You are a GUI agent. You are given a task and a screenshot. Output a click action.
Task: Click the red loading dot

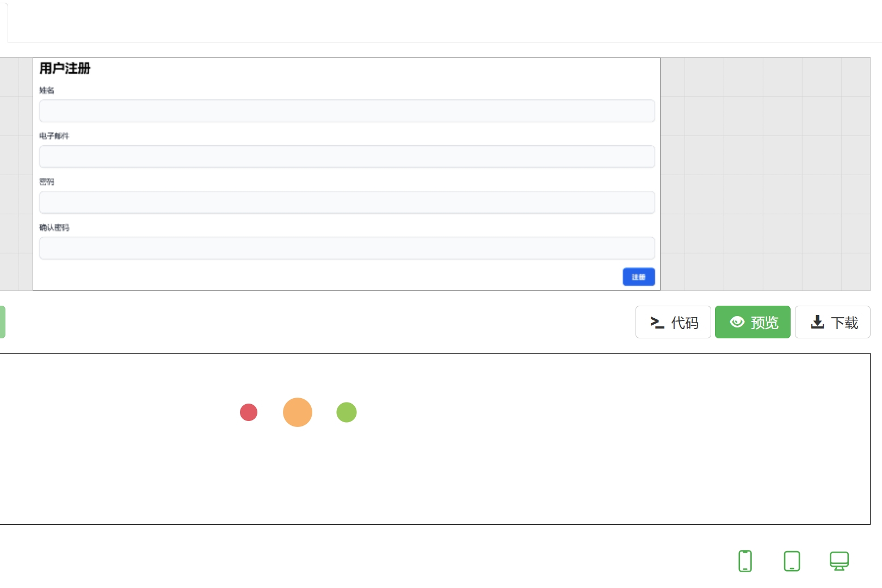pyautogui.click(x=249, y=412)
